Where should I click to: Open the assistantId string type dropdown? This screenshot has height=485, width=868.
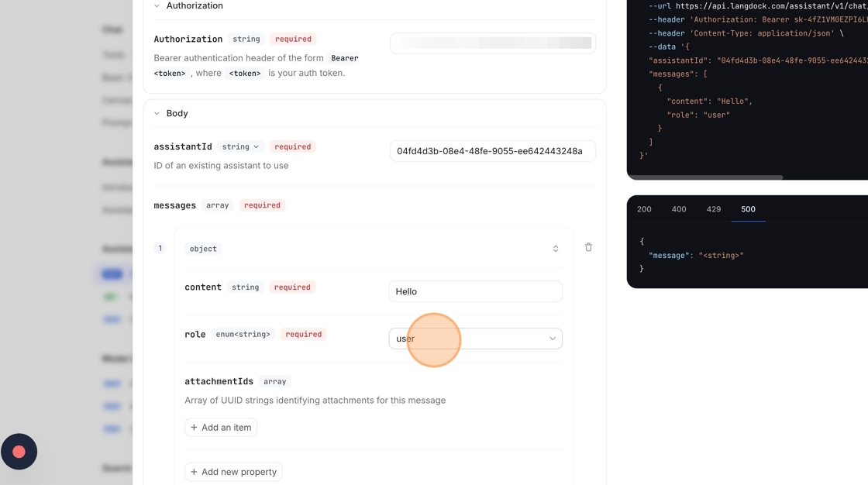[240, 147]
